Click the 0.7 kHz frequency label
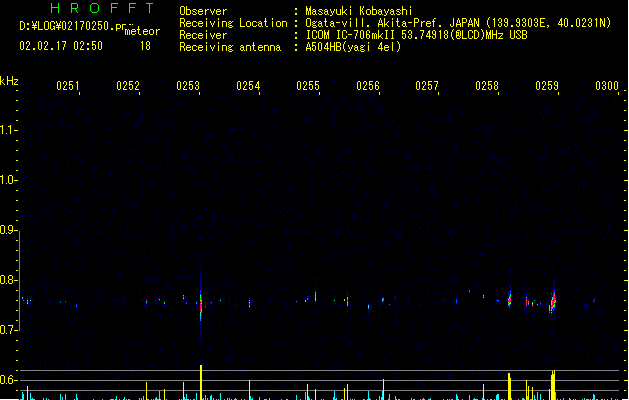The width and height of the screenshot is (629, 400). [8, 330]
